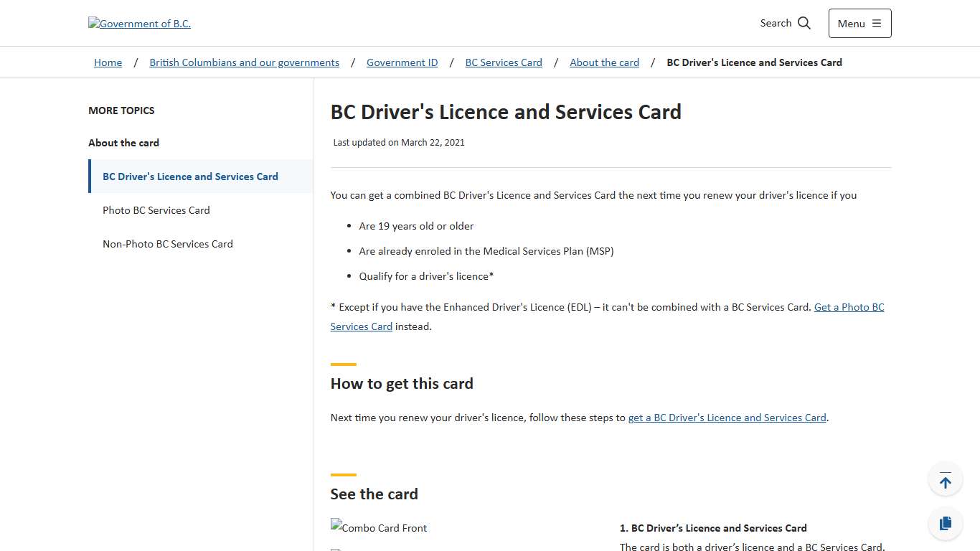Image resolution: width=980 pixels, height=551 pixels.
Task: Click the Combo Card Front image placeholder
Action: (378, 527)
